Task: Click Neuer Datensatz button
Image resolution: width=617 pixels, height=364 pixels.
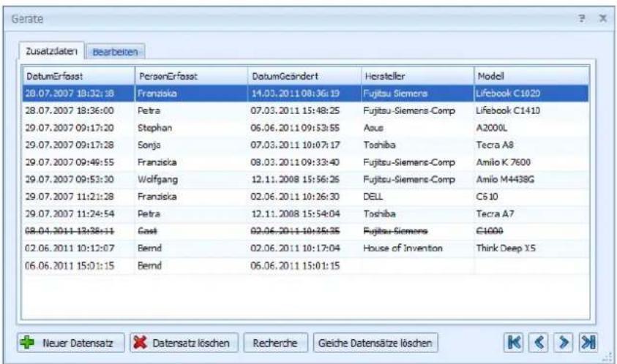Action: pos(71,343)
